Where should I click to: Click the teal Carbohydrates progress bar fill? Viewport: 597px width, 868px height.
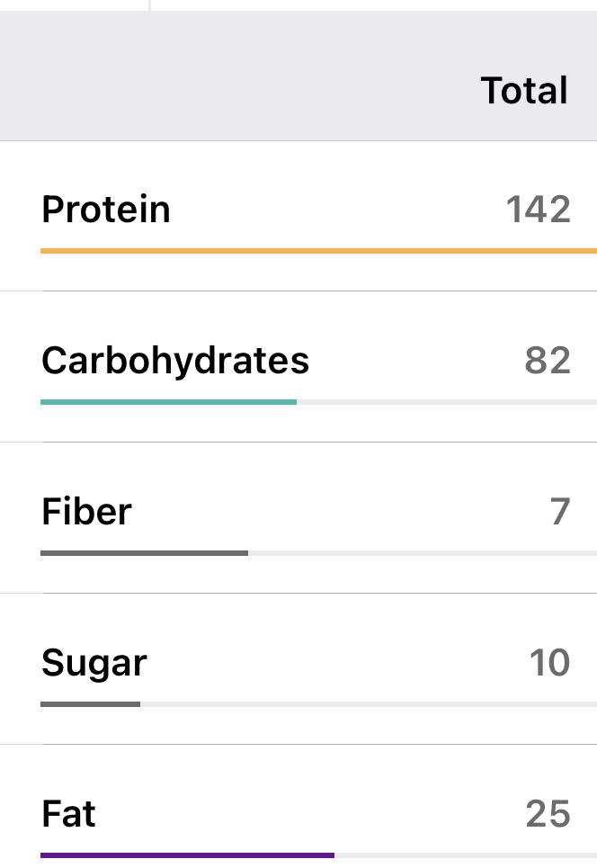coord(168,401)
